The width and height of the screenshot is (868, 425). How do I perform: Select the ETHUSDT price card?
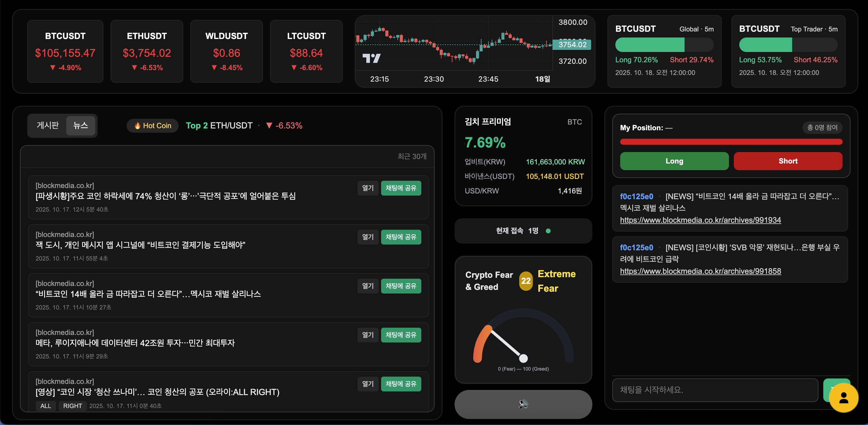tap(147, 51)
